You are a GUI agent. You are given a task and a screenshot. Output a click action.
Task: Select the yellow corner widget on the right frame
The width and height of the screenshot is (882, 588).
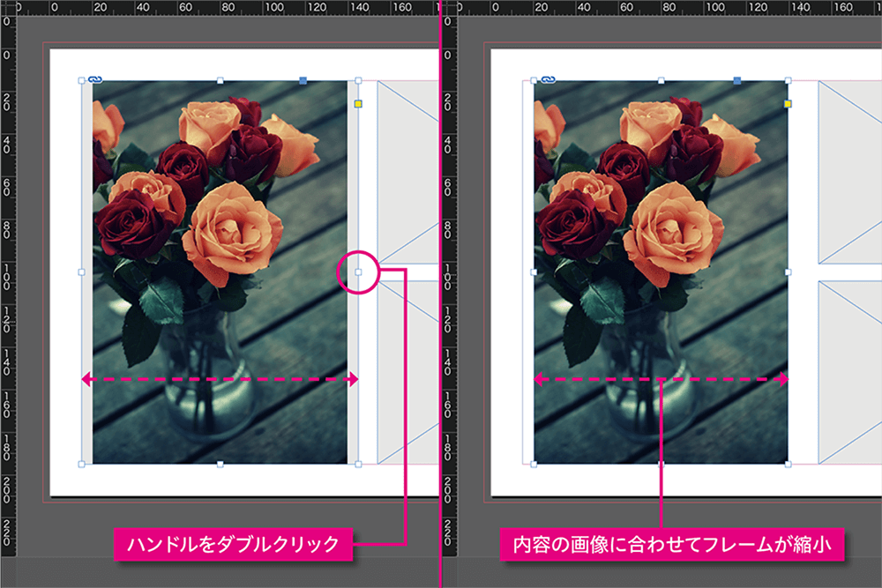pos(787,103)
